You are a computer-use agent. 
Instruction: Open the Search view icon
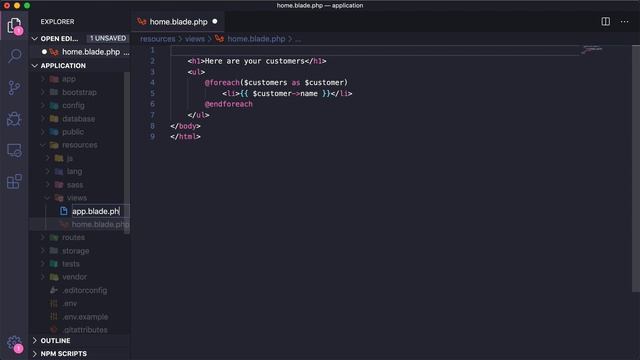[x=15, y=56]
